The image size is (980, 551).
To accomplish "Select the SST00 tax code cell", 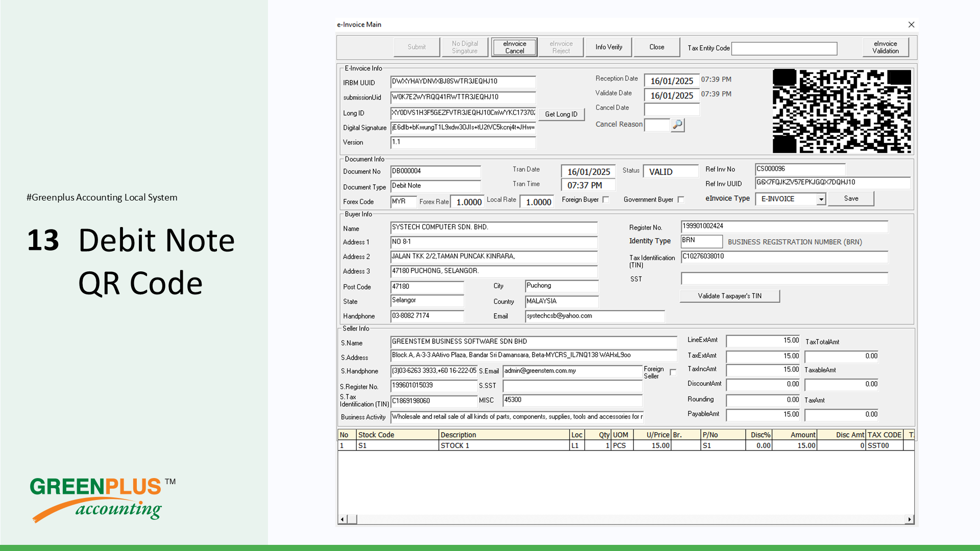I will coord(884,445).
